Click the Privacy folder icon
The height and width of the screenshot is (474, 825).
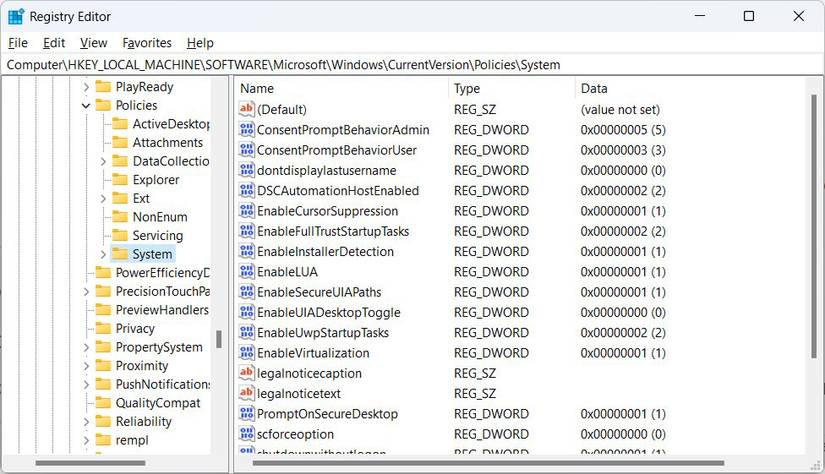[103, 328]
